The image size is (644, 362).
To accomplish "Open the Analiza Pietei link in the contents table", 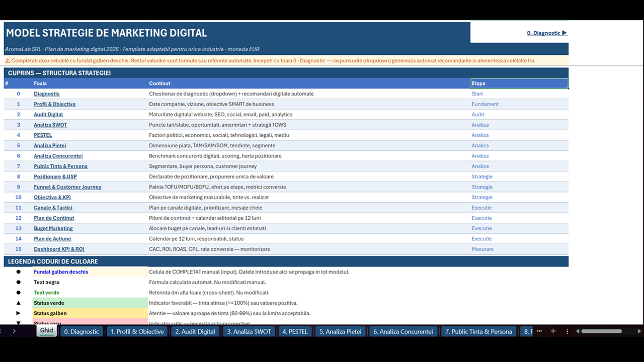I will 50,146.
